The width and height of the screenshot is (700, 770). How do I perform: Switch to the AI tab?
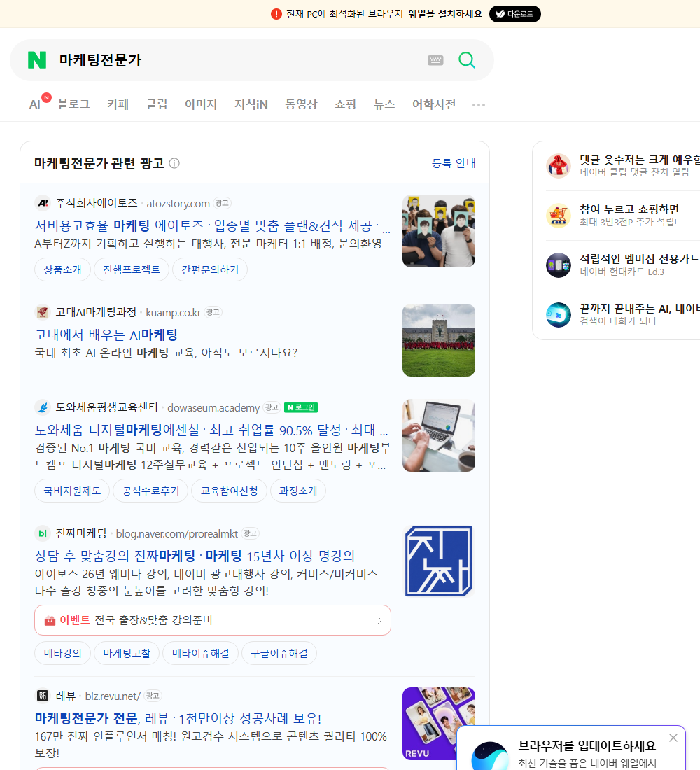[35, 104]
